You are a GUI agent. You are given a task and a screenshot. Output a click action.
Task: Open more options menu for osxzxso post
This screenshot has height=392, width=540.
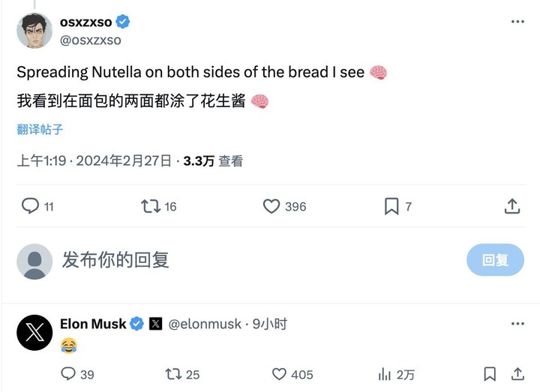[517, 22]
